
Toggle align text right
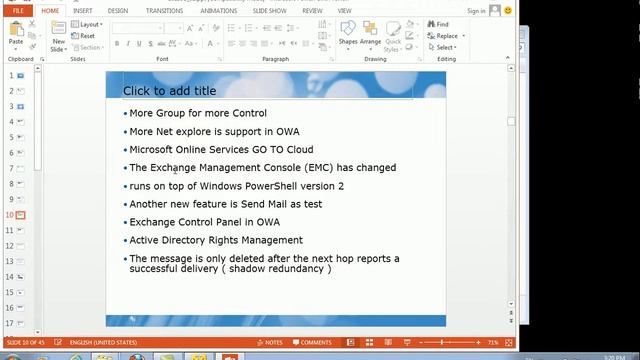click(x=253, y=44)
